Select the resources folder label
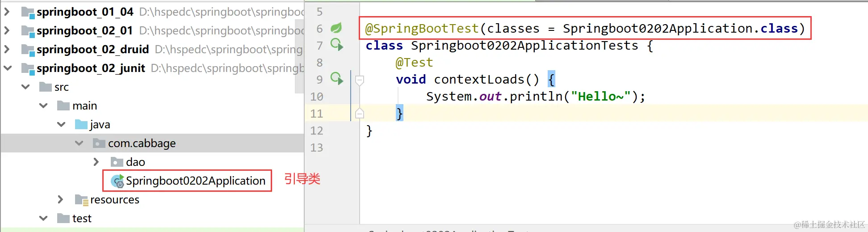Image resolution: width=868 pixels, height=232 pixels. tap(115, 200)
